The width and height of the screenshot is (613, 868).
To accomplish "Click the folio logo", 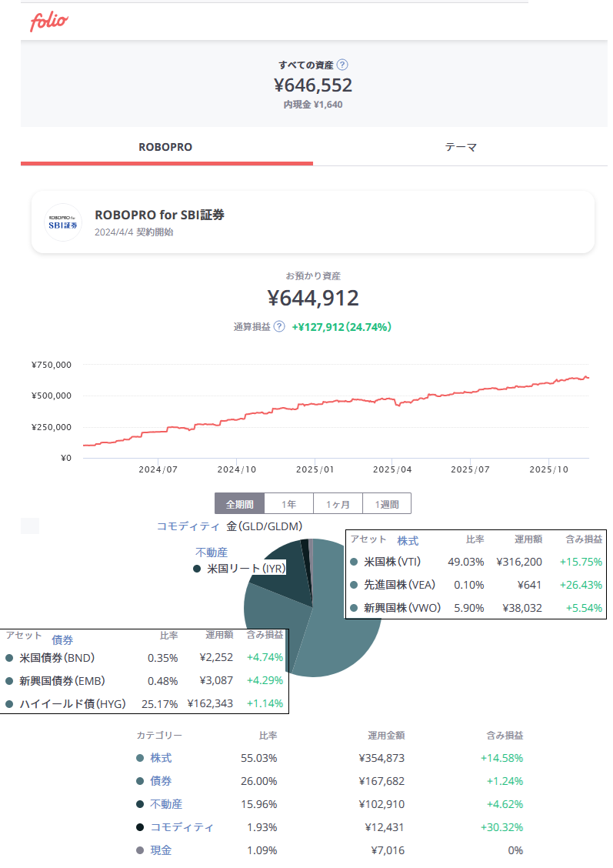I will pos(48,22).
